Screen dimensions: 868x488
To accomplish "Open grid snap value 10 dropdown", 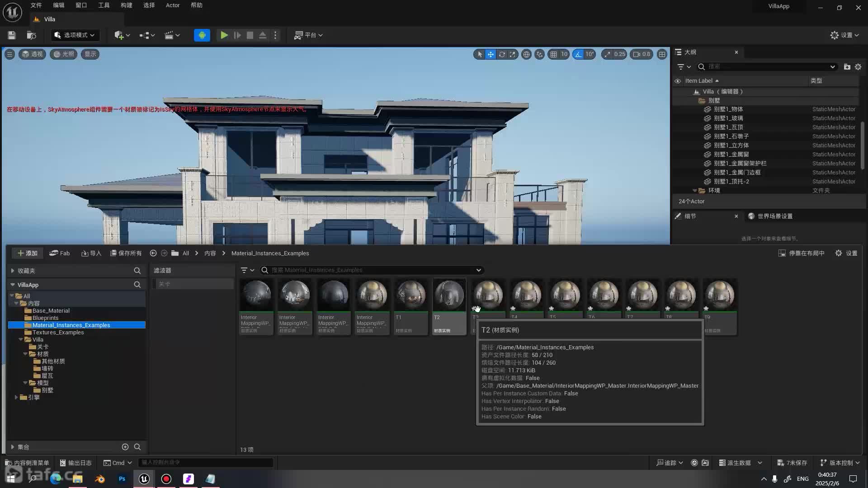I will pyautogui.click(x=564, y=54).
